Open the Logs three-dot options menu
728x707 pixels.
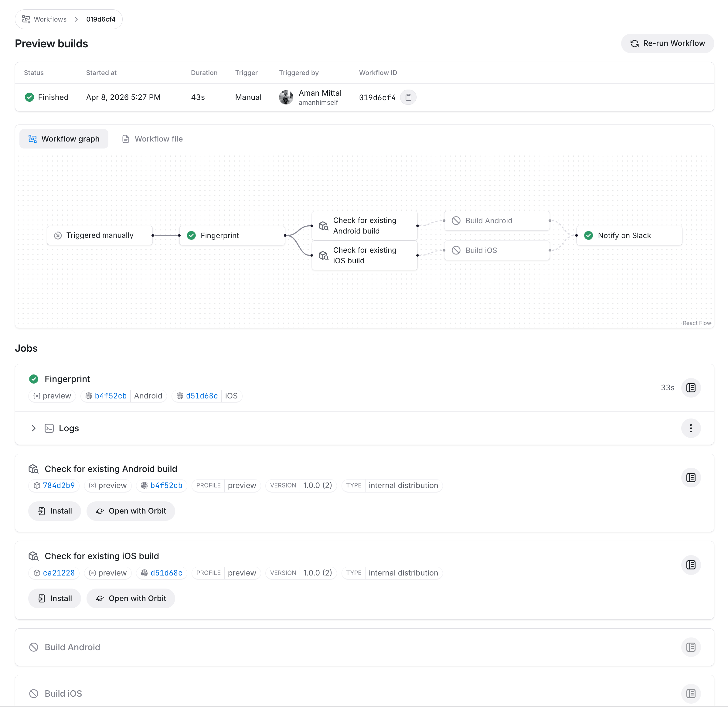[691, 429]
